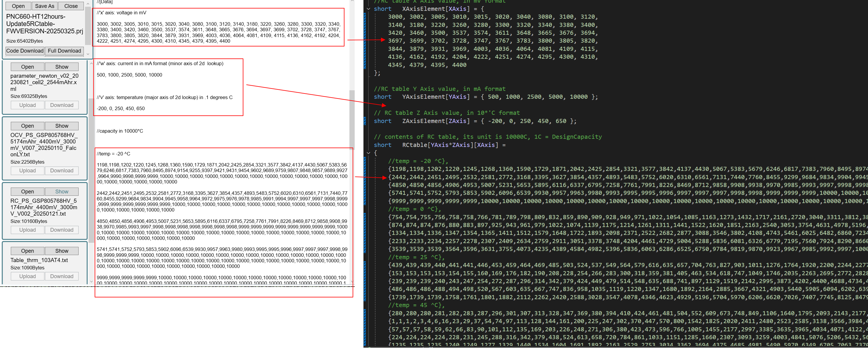Click the file list's scroll-up arrow
The height and width of the screenshot is (350, 868).
[x=91, y=64]
